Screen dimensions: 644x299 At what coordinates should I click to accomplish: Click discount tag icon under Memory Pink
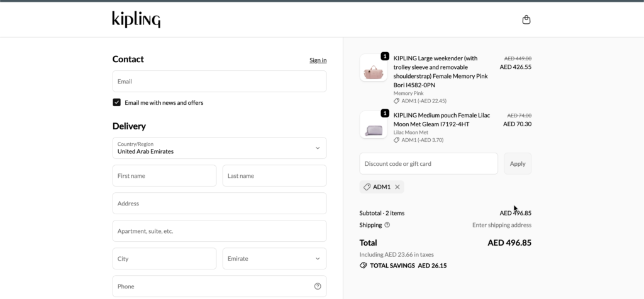click(x=396, y=101)
